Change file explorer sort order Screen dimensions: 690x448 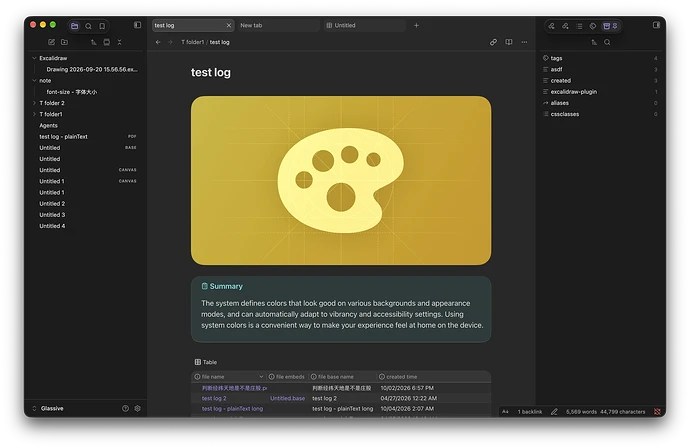pyautogui.click(x=93, y=42)
